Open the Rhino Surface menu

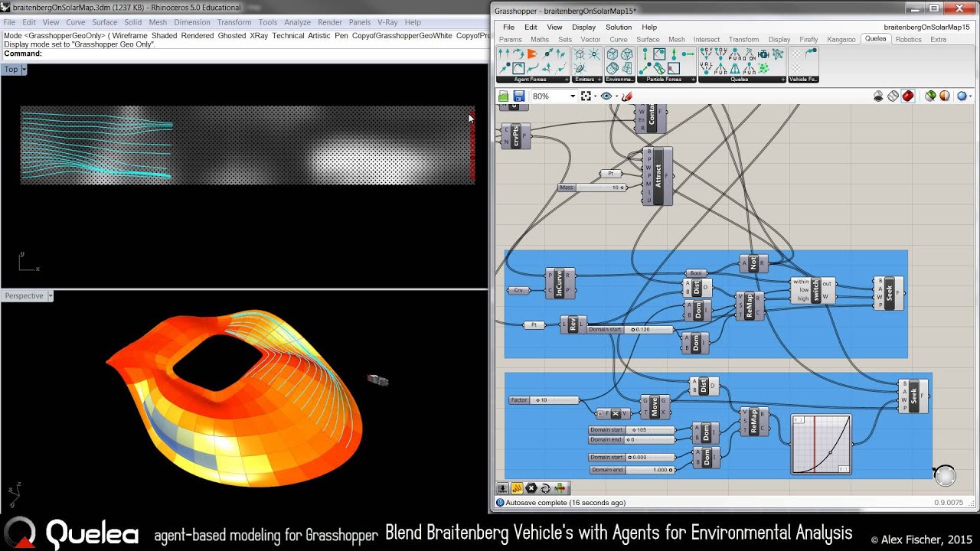(x=105, y=22)
